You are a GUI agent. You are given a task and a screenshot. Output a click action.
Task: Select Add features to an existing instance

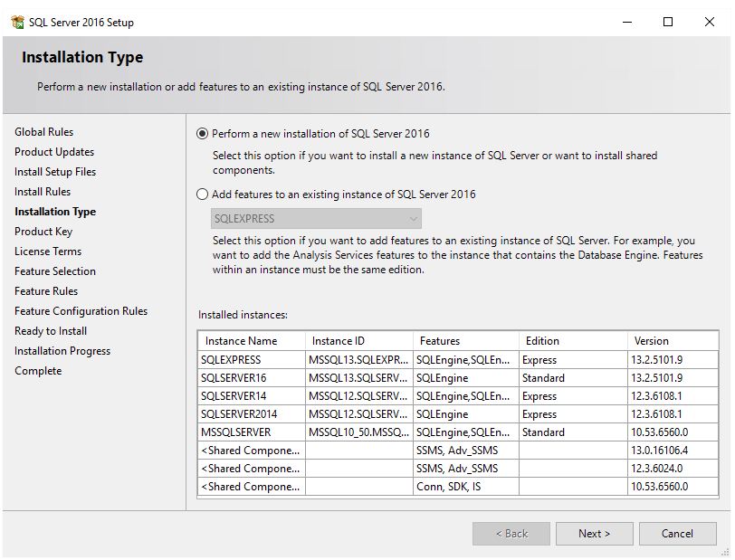click(x=202, y=195)
